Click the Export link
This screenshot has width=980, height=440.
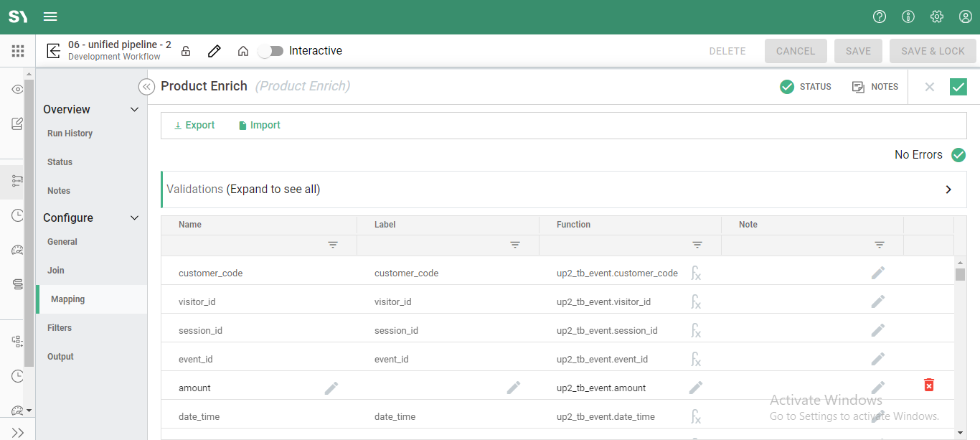(194, 126)
